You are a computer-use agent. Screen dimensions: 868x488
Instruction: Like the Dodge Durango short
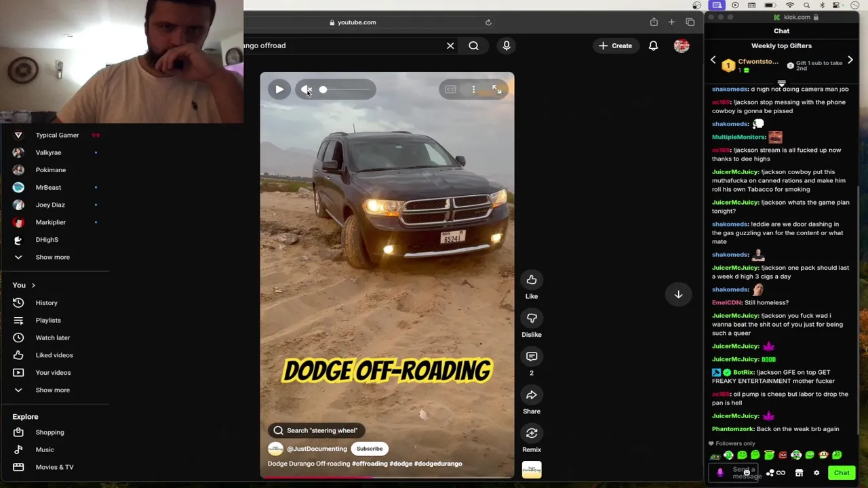(x=532, y=280)
